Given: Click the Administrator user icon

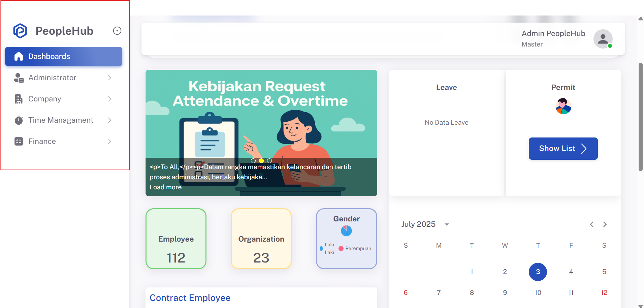Looking at the screenshot, I should point(19,78).
